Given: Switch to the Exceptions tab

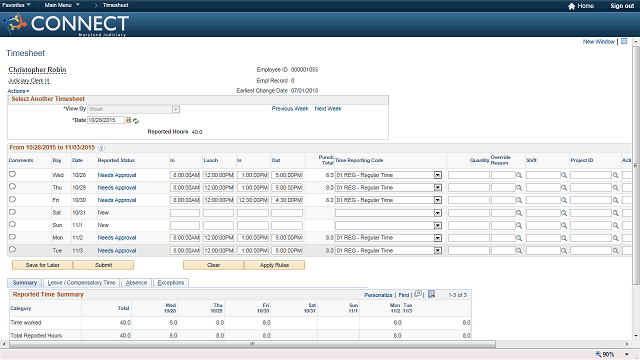Looking at the screenshot, I should coord(171,282).
